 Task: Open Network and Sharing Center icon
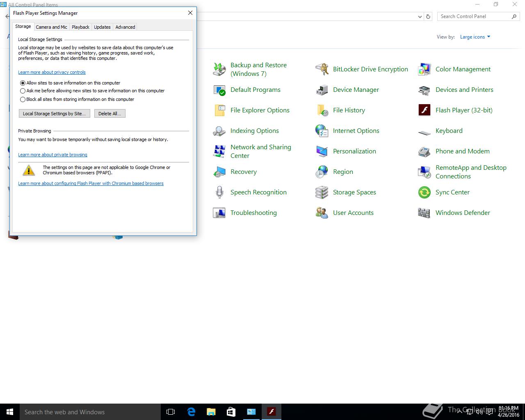click(219, 151)
